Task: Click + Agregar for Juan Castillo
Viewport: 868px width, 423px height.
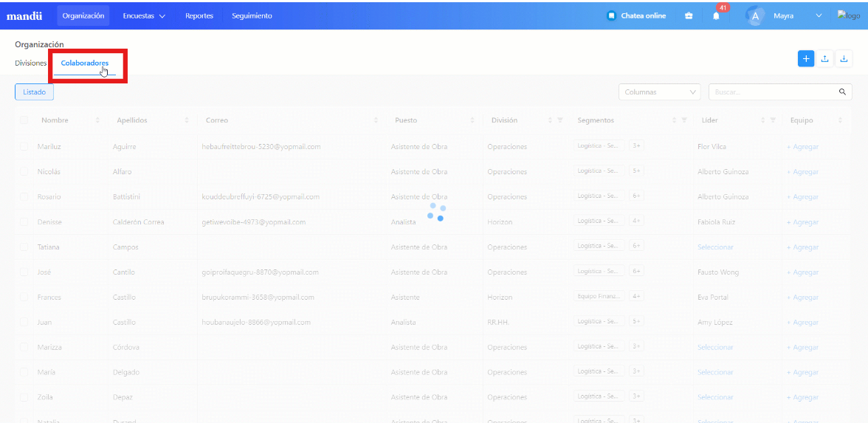Action: point(802,322)
